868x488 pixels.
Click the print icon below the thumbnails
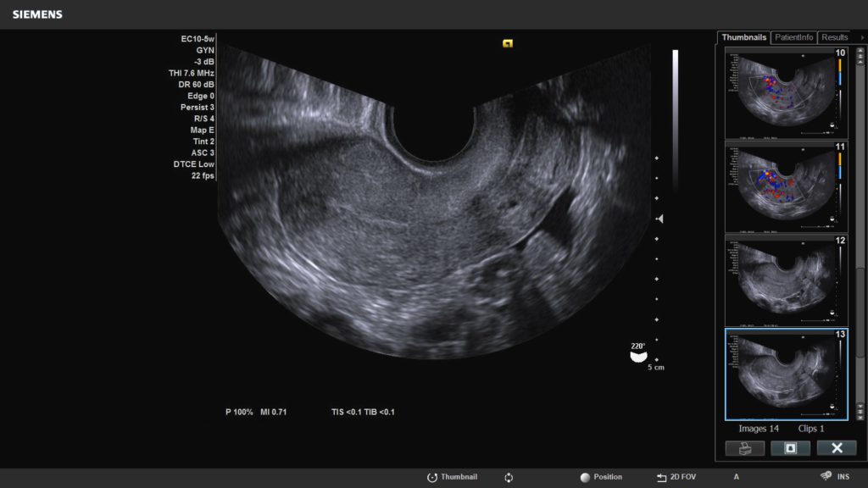[x=745, y=448]
